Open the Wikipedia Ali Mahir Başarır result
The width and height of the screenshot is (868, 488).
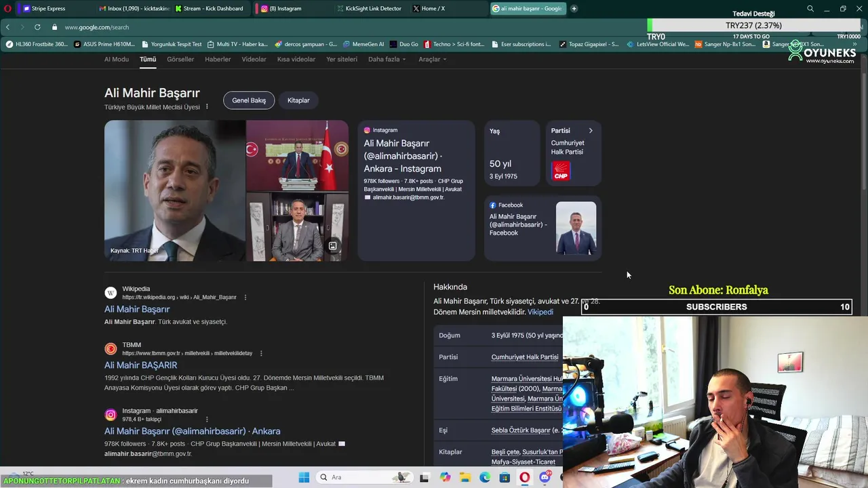point(137,309)
